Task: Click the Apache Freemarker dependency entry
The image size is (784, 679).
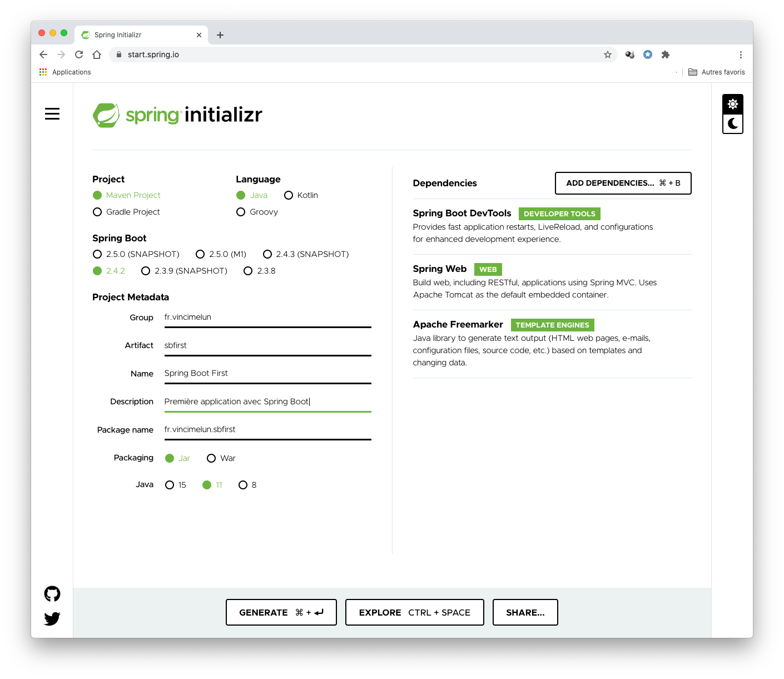Action: (x=552, y=343)
